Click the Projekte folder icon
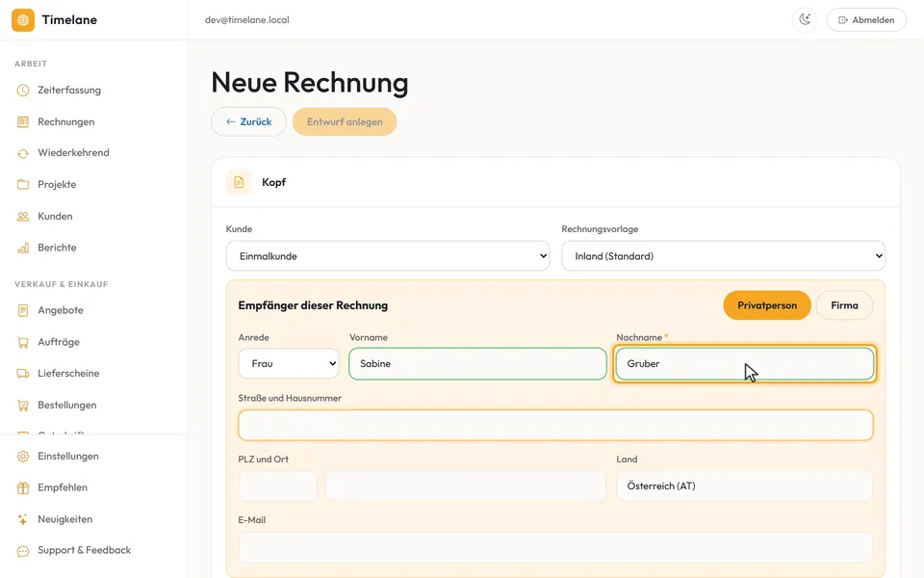924x578 pixels. (x=23, y=185)
